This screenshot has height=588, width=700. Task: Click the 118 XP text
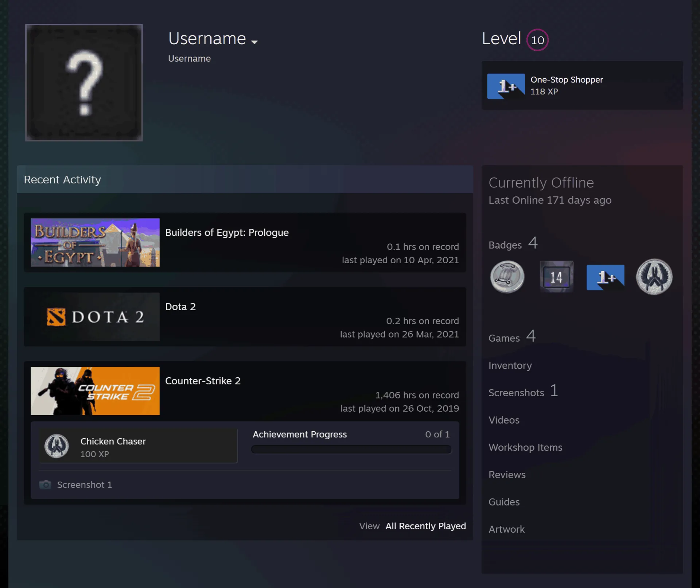[x=544, y=91]
